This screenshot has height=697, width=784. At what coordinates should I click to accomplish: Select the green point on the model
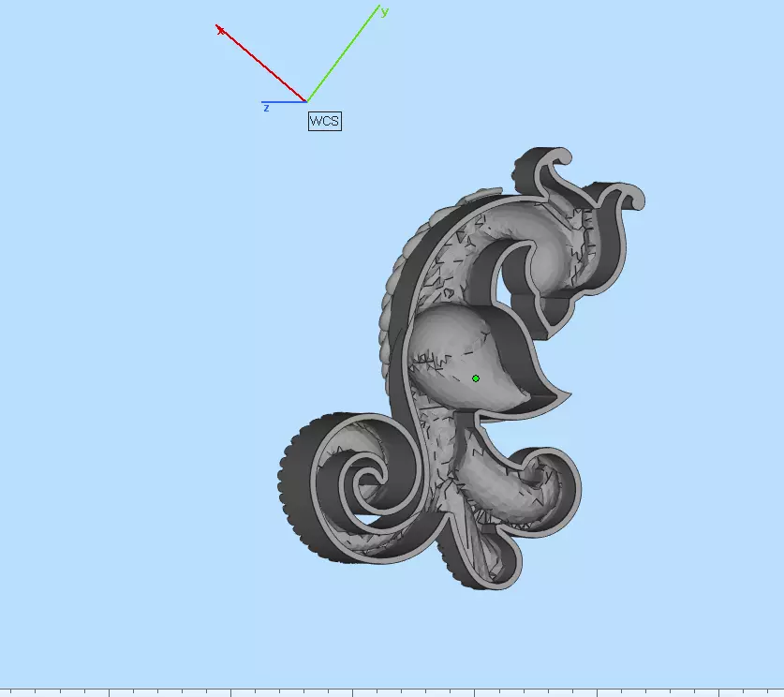pos(476,378)
